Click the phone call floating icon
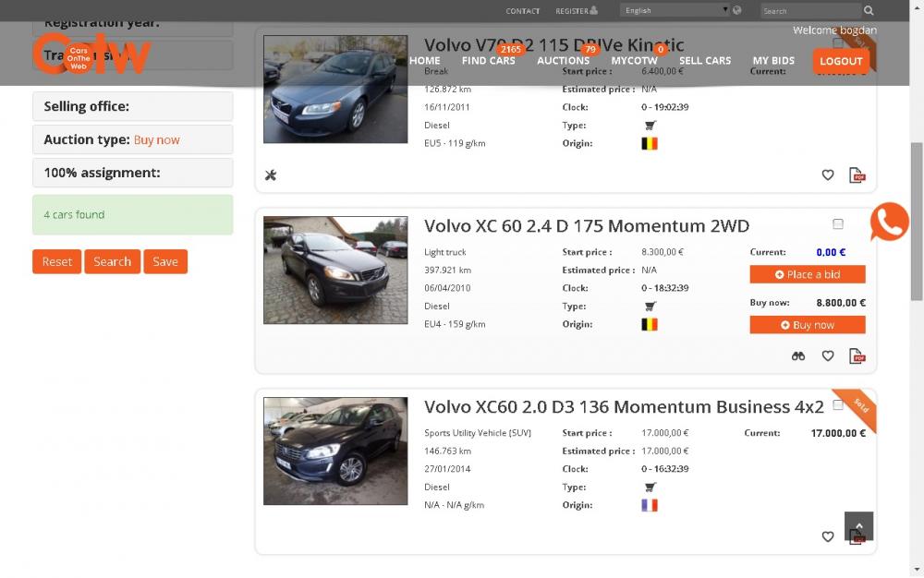Screen dimensions: 924x578 tap(889, 222)
